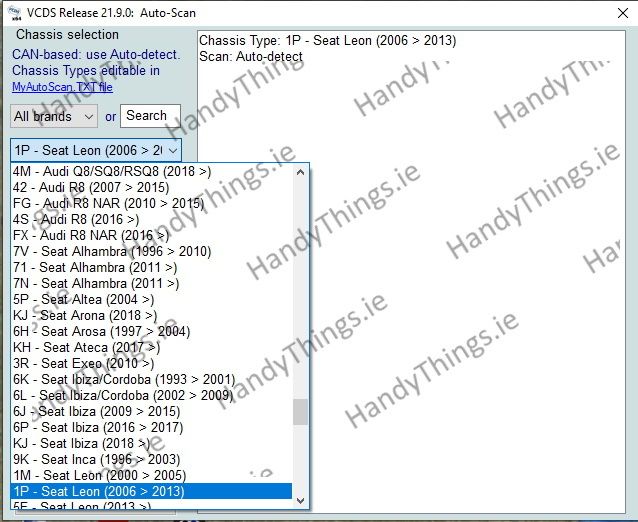This screenshot has height=522, width=638.
Task: Close the Auto-Scan window
Action: [623, 13]
